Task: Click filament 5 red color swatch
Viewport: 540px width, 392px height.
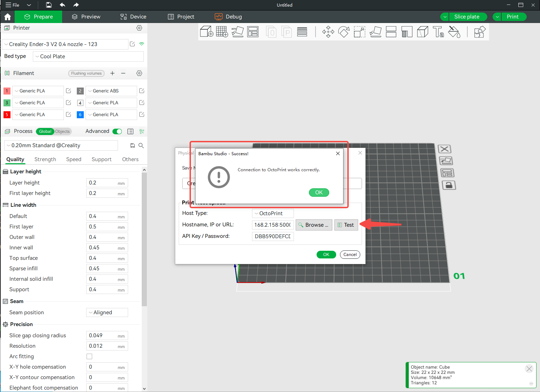Action: pyautogui.click(x=7, y=115)
